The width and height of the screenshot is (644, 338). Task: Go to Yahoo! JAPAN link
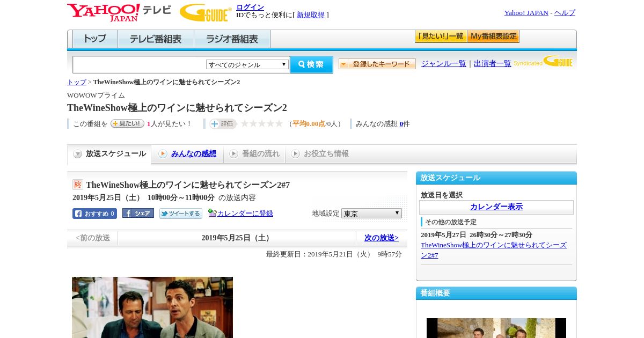526,13
